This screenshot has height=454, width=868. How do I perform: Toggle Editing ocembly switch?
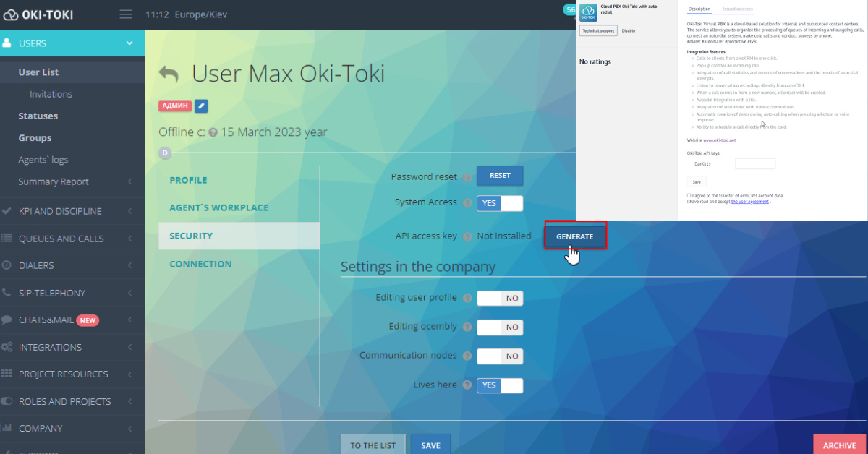(x=499, y=327)
